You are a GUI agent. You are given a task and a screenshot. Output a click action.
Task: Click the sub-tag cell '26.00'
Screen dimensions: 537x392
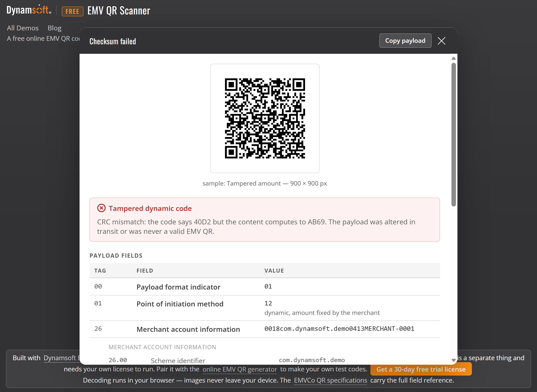118,360
